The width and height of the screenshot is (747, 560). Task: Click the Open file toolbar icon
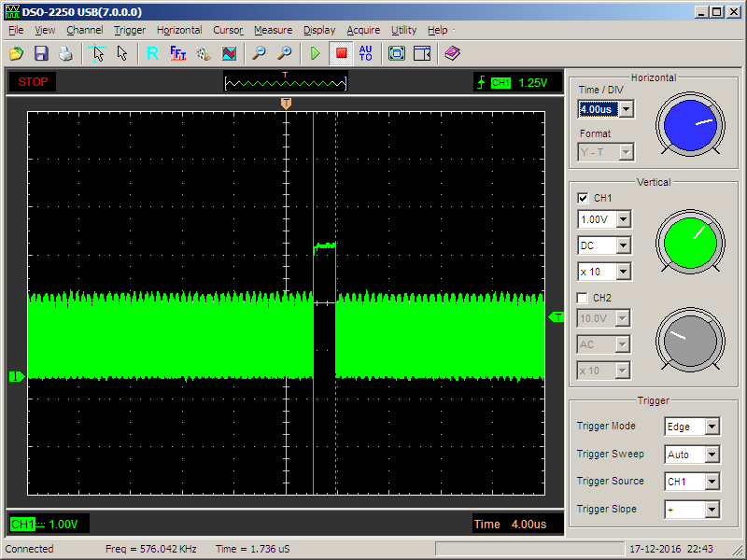17,53
